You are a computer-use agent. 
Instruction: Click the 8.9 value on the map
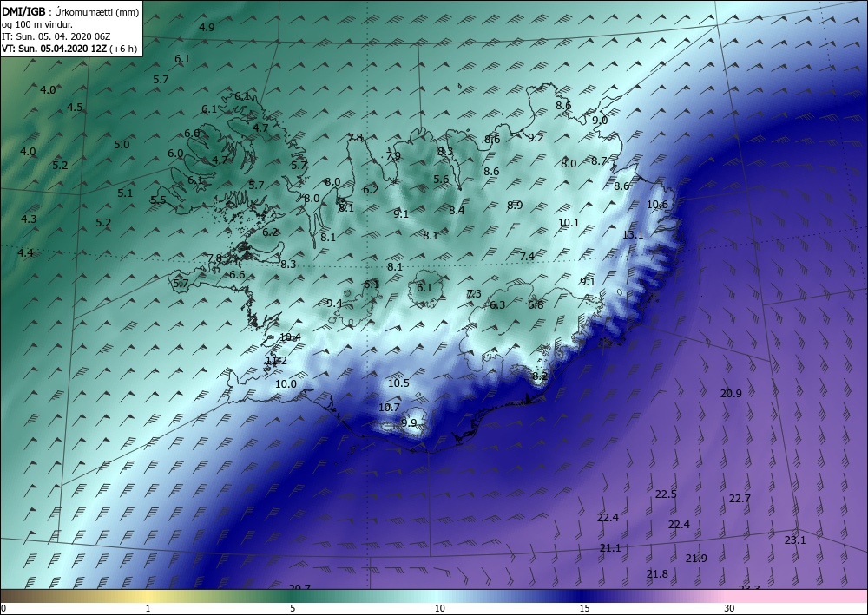(x=515, y=206)
